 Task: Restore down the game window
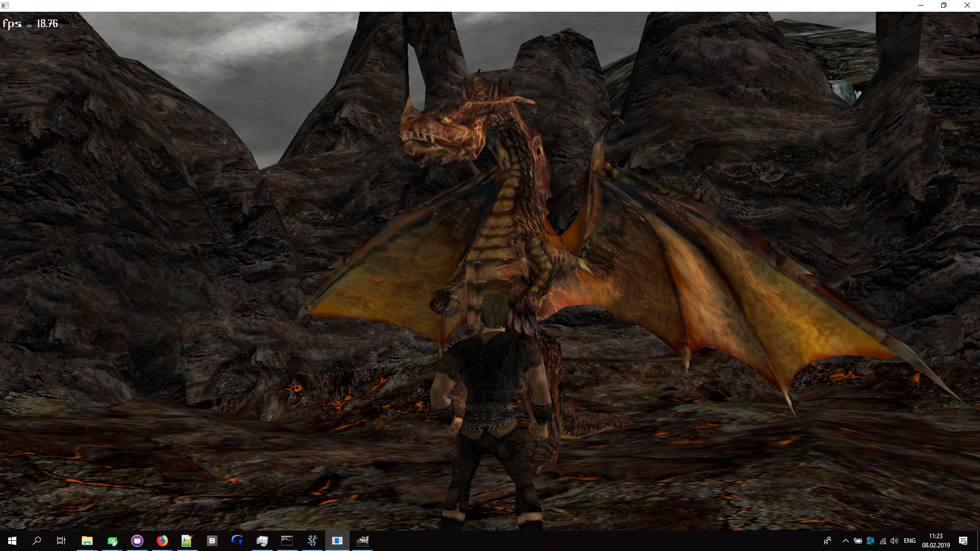pos(944,6)
